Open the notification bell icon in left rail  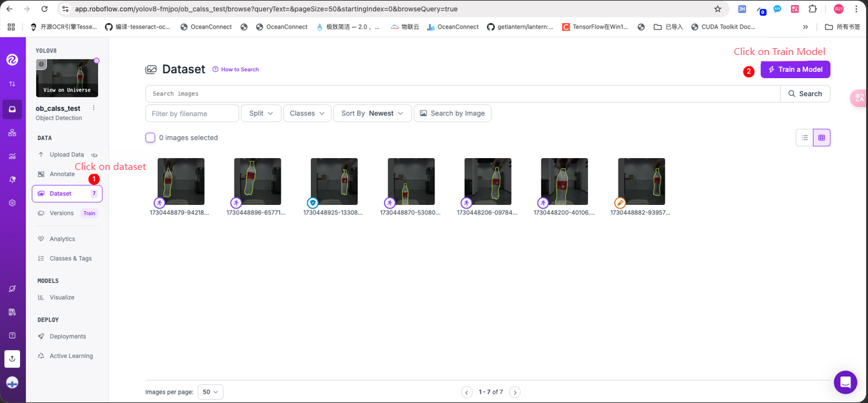click(12, 180)
